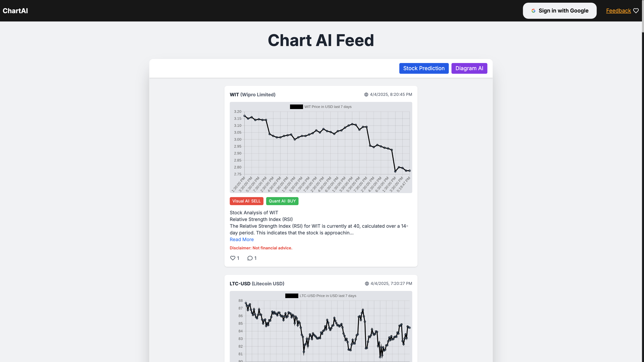Click the WIT (Wipro Limited) post title

252,95
